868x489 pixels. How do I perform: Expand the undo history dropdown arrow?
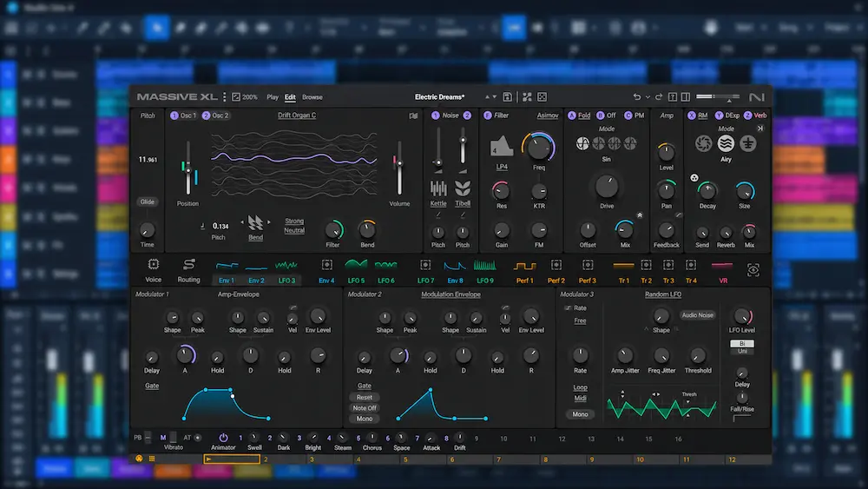pyautogui.click(x=648, y=97)
